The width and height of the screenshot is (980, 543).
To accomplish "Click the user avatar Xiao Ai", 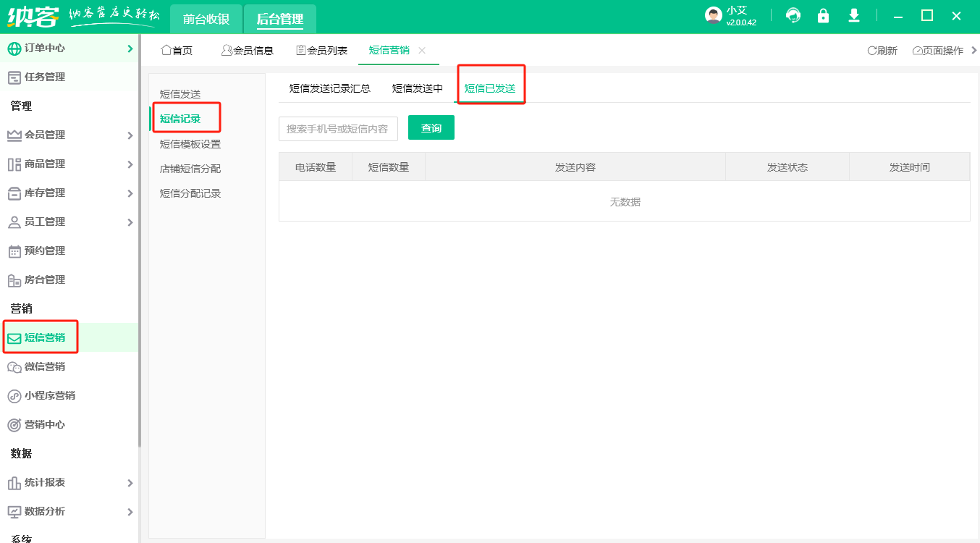I will [x=714, y=16].
